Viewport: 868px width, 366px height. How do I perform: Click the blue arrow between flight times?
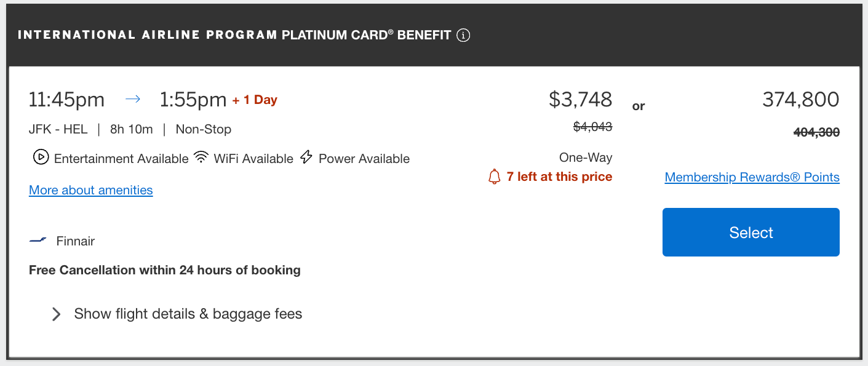tap(132, 99)
